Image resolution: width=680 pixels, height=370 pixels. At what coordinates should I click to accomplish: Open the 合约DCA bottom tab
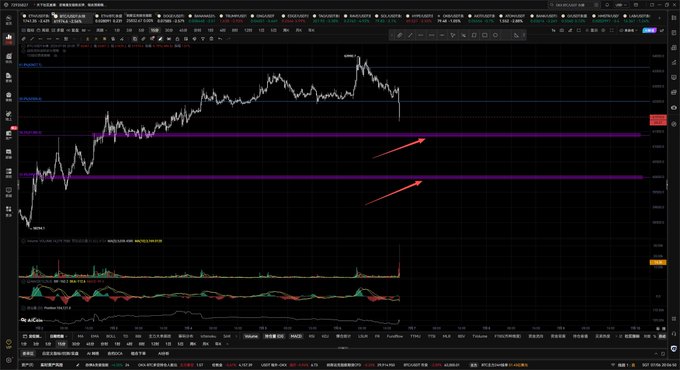pyautogui.click(x=115, y=354)
